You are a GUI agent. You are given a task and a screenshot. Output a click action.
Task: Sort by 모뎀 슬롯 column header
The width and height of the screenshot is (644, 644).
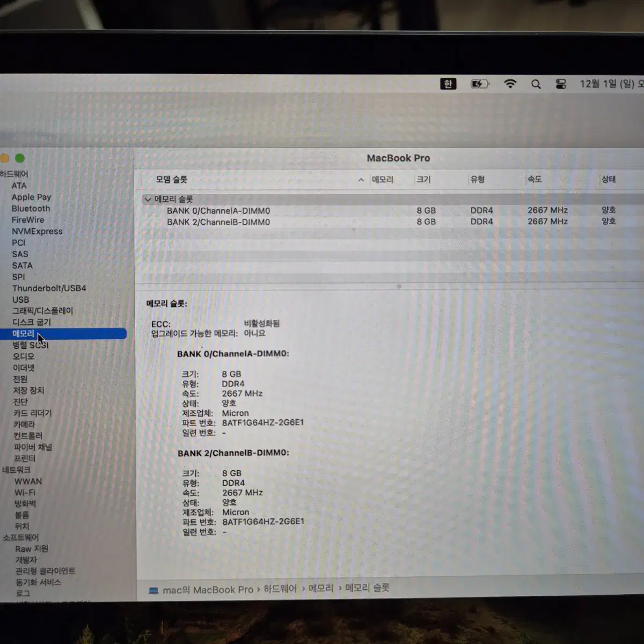tap(172, 179)
